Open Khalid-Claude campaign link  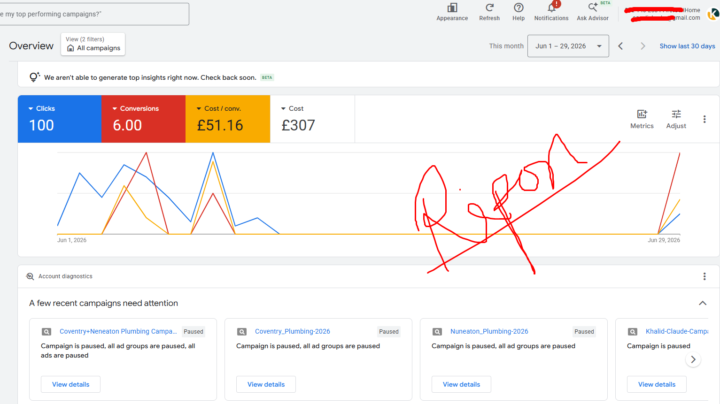(x=677, y=331)
